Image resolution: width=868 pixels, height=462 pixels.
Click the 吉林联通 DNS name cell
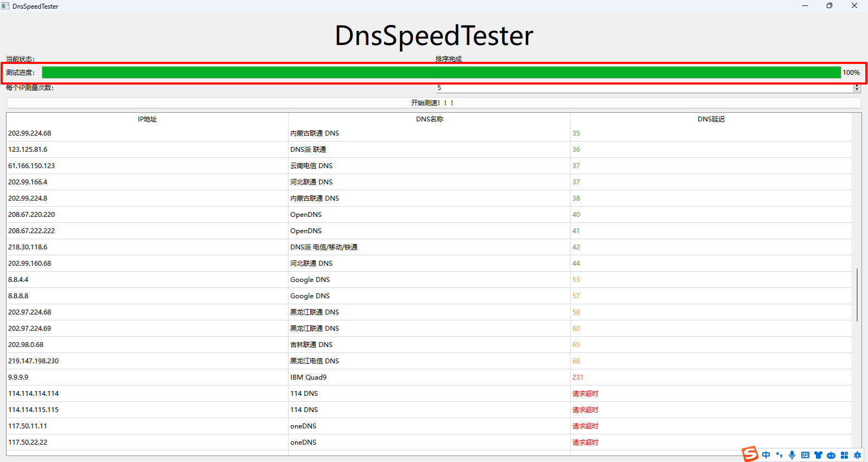point(429,344)
